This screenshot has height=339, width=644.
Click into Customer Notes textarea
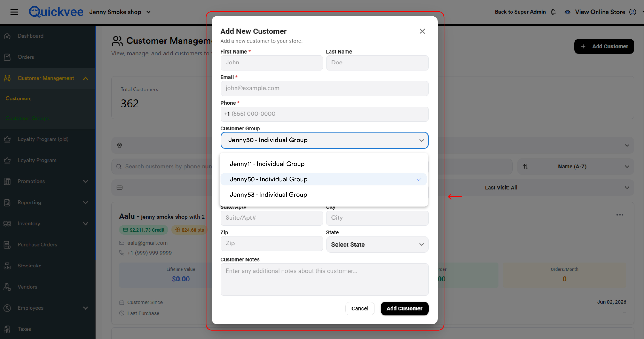point(325,279)
